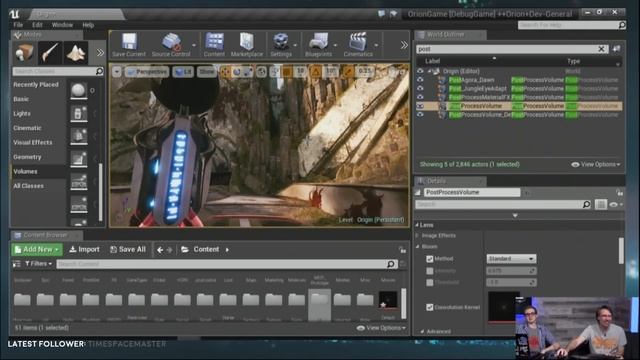Hide the PostAgora_Dawn actor via eye icon
Image resolution: width=640 pixels, height=360 pixels.
pos(420,80)
